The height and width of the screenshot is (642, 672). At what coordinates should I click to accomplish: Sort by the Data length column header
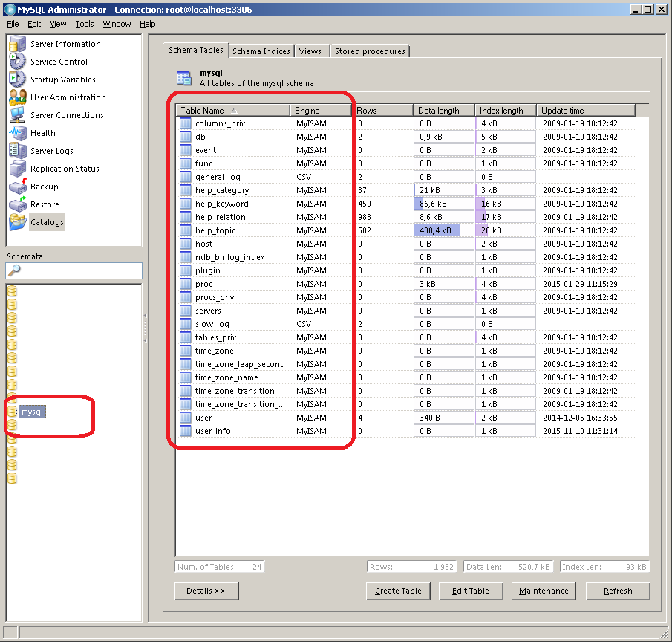coord(444,111)
